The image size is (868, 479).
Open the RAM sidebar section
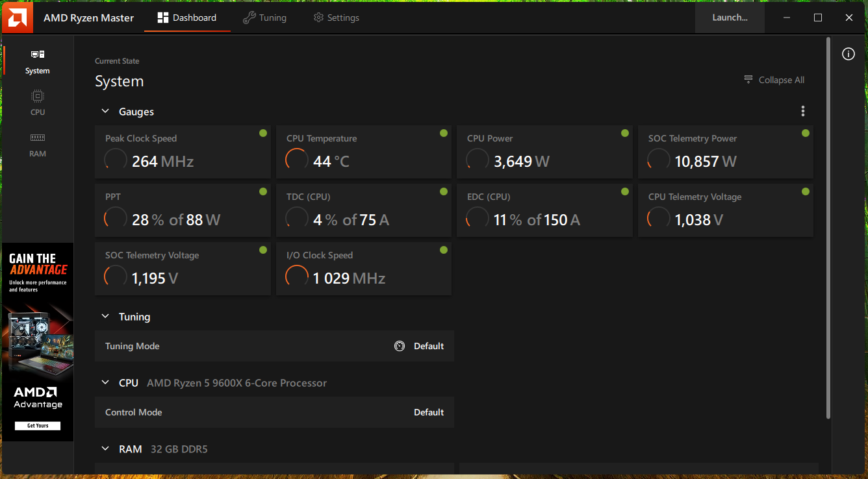38,145
